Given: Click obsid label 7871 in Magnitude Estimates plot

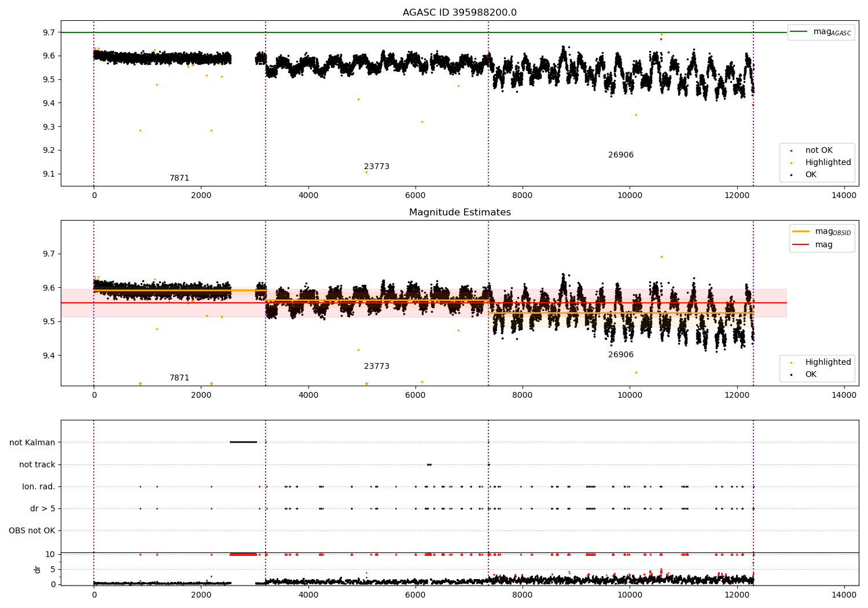Looking at the screenshot, I should [179, 378].
